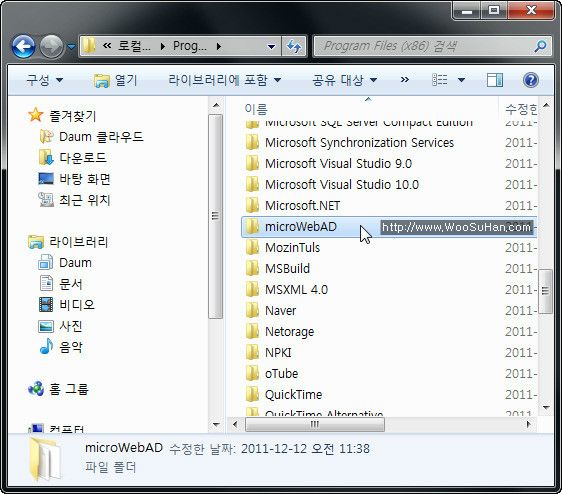This screenshot has height=494, width=562.
Task: Open the 공유 대상 menu
Action: 344,80
